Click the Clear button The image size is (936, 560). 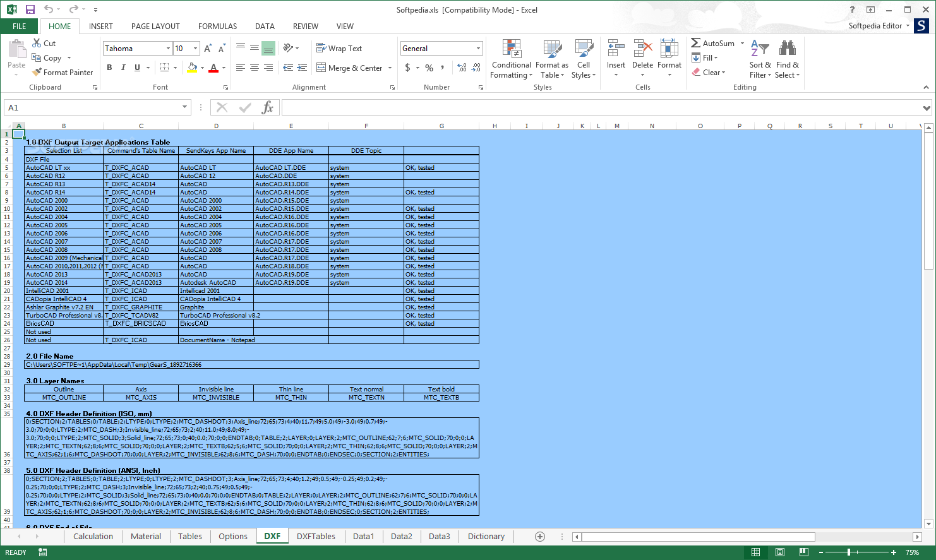[x=708, y=72]
